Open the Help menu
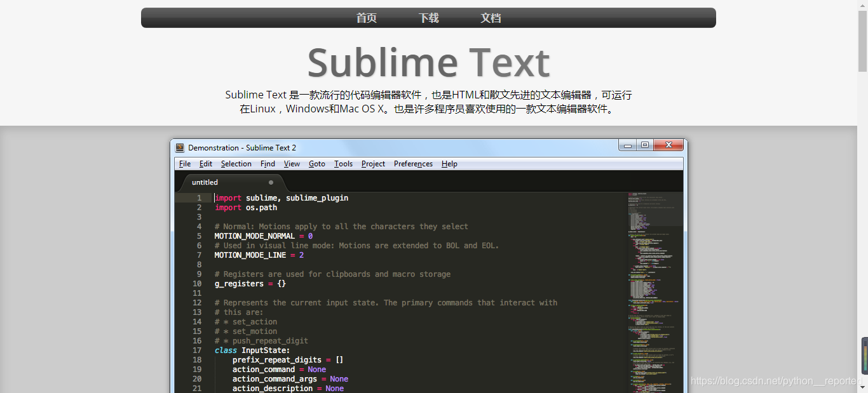This screenshot has height=393, width=868. click(449, 164)
